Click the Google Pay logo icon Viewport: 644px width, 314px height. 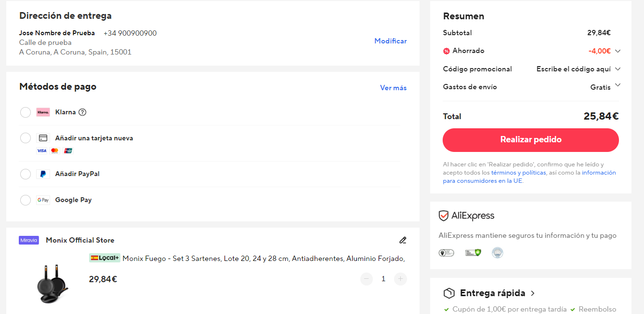43,200
